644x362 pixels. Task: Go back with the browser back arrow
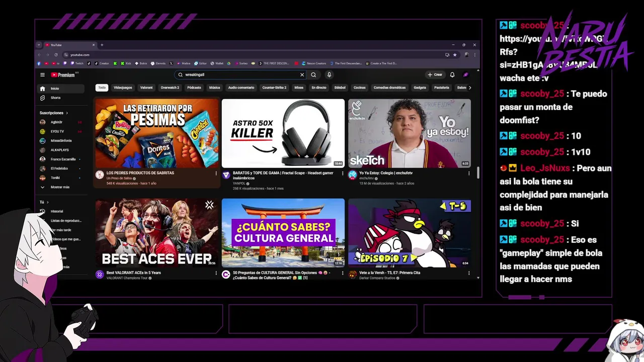click(x=39, y=54)
